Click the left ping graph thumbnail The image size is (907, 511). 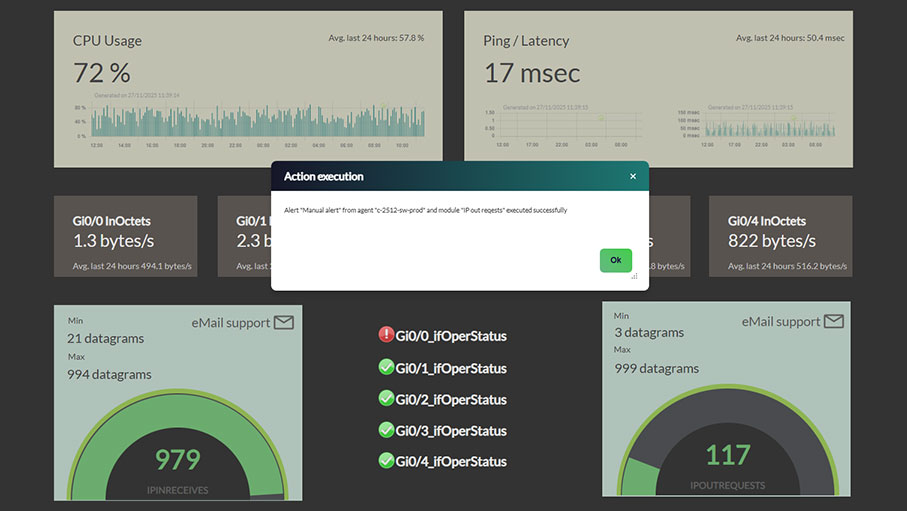[x=563, y=126]
